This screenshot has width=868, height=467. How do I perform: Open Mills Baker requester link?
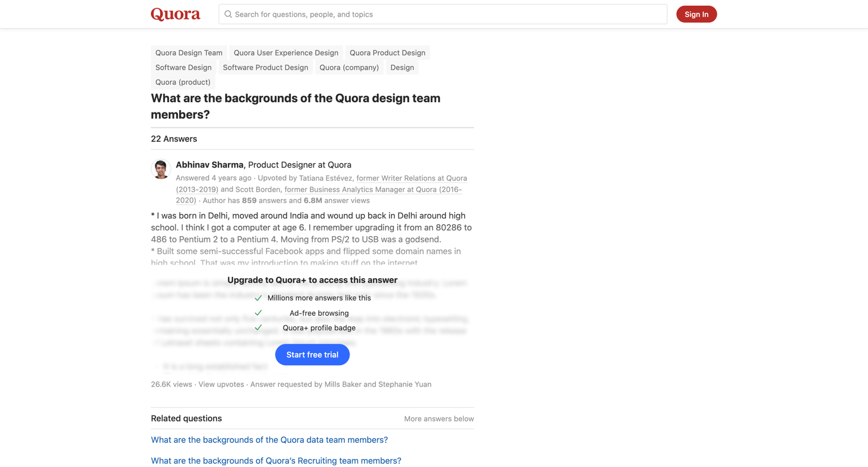[343, 384]
